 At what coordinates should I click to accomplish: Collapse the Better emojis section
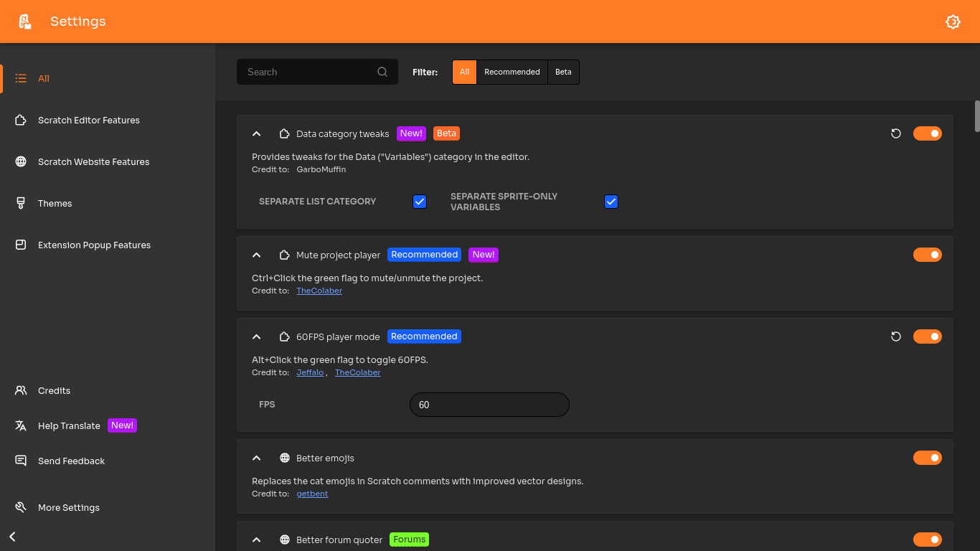256,458
